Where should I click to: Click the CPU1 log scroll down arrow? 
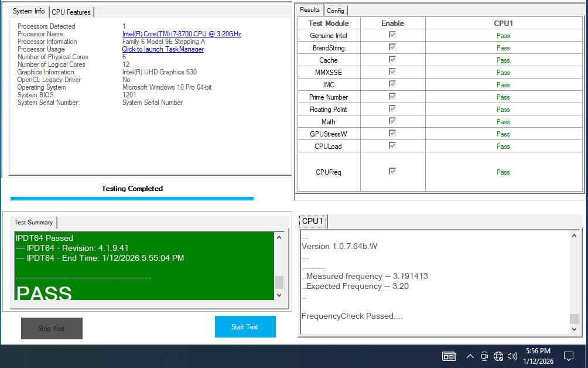(x=574, y=329)
